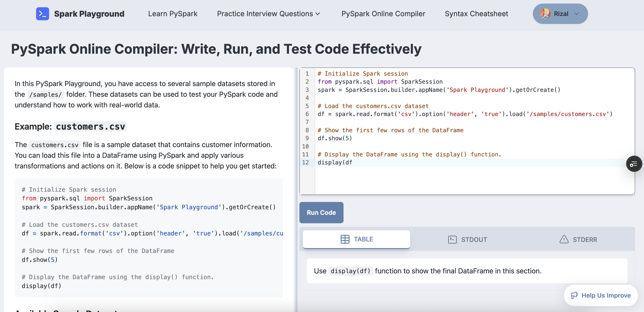This screenshot has height=312, width=644.
Task: Open the Spark Playground home title link
Action: point(89,14)
